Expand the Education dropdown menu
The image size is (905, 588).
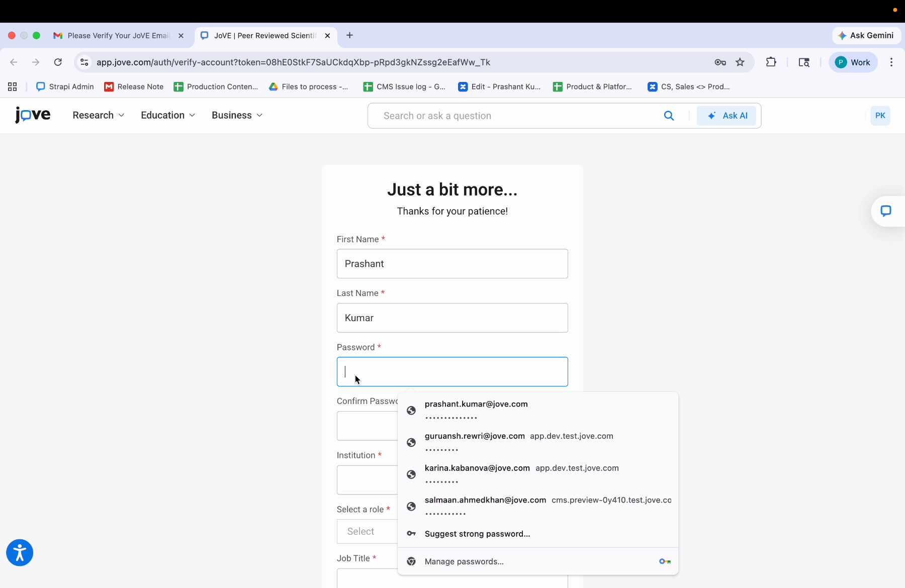(167, 115)
